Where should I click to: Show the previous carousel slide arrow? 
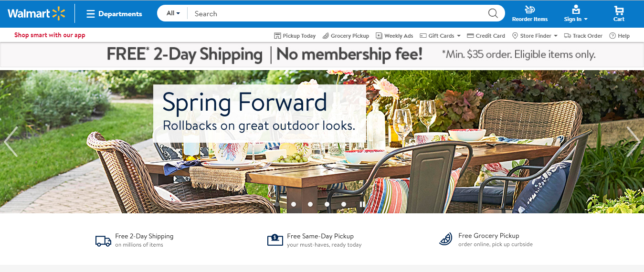coord(11,142)
